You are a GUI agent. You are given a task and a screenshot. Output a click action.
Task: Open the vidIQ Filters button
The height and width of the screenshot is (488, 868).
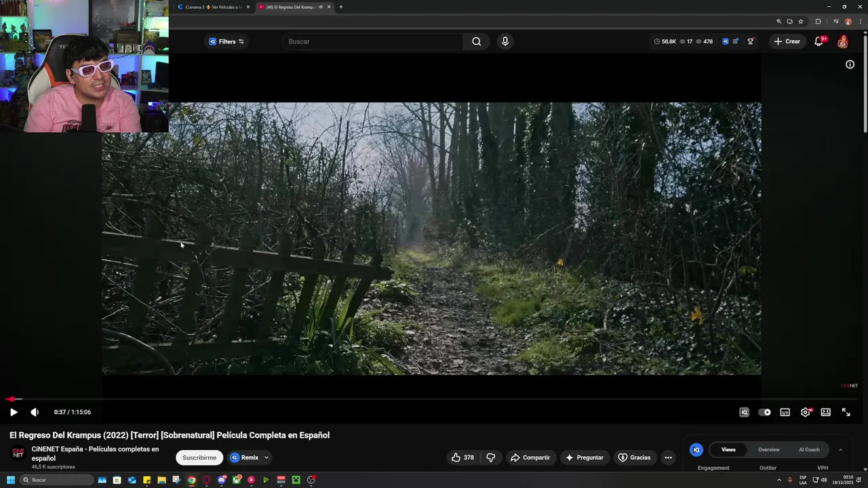tap(226, 41)
